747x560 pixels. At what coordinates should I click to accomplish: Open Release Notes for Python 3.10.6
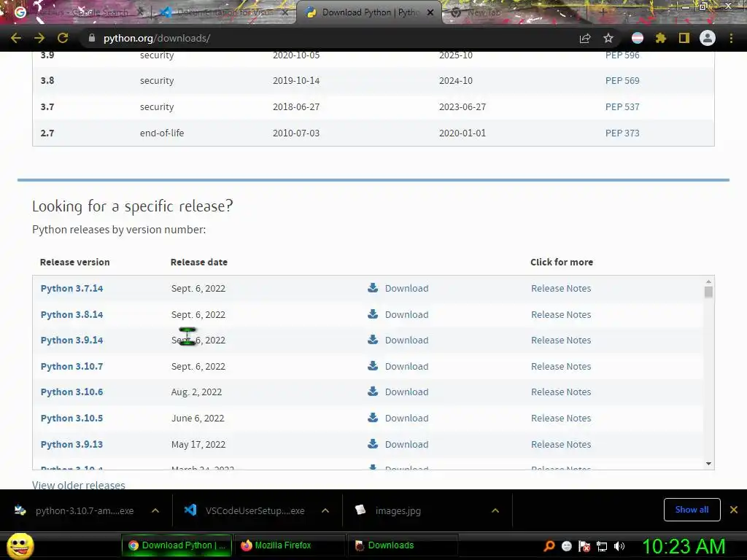point(561,392)
